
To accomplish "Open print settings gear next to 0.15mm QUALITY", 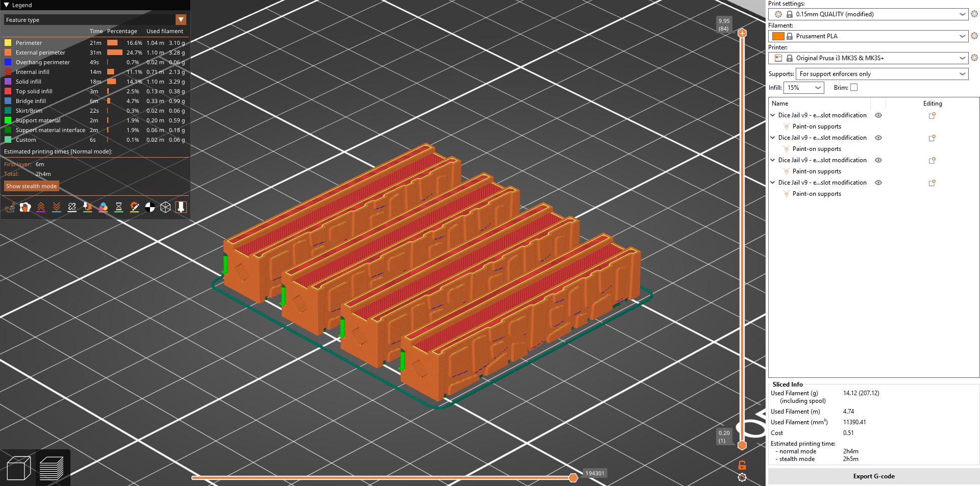I will tap(974, 14).
